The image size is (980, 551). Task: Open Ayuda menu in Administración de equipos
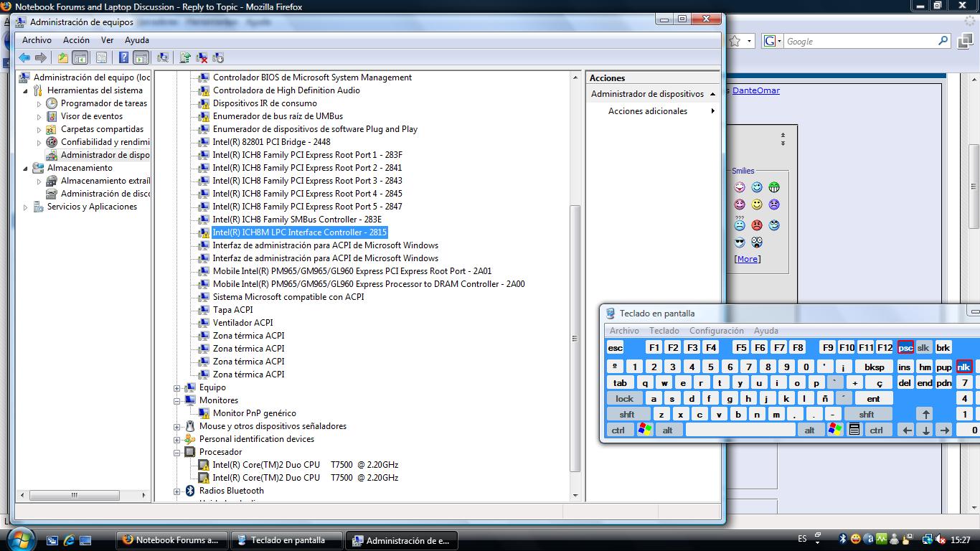tap(137, 40)
